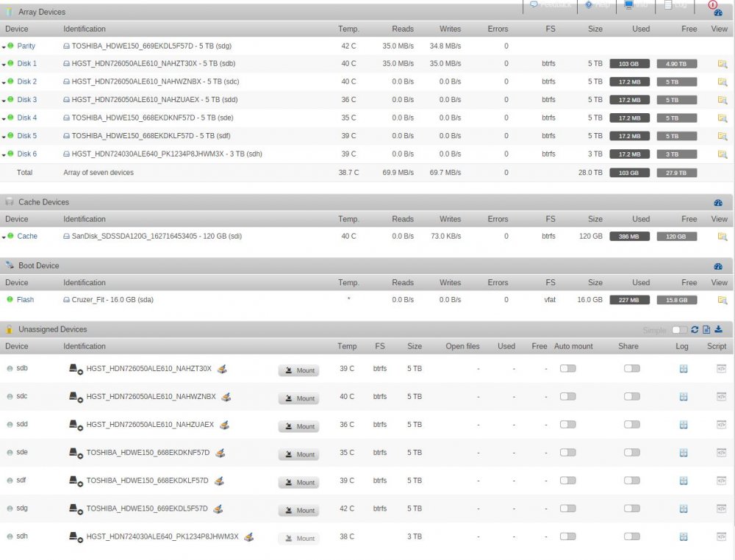The image size is (735, 560).
Task: Open the Disk 3 status dropdown arrow
Action: (4, 101)
